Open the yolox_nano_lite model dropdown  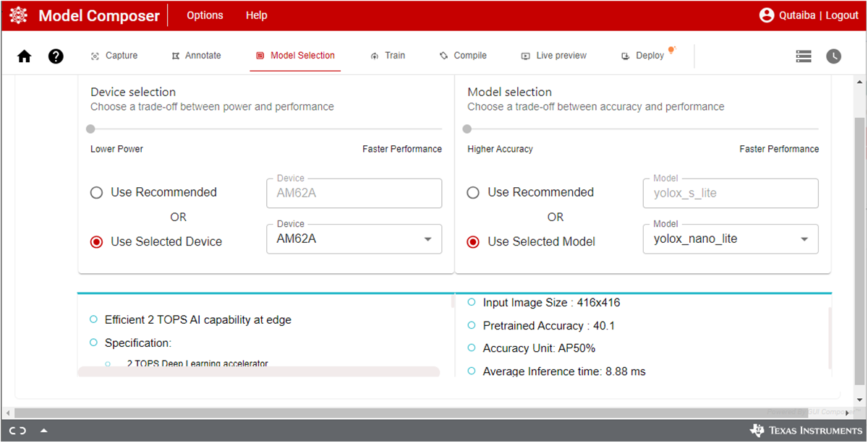pyautogui.click(x=731, y=239)
